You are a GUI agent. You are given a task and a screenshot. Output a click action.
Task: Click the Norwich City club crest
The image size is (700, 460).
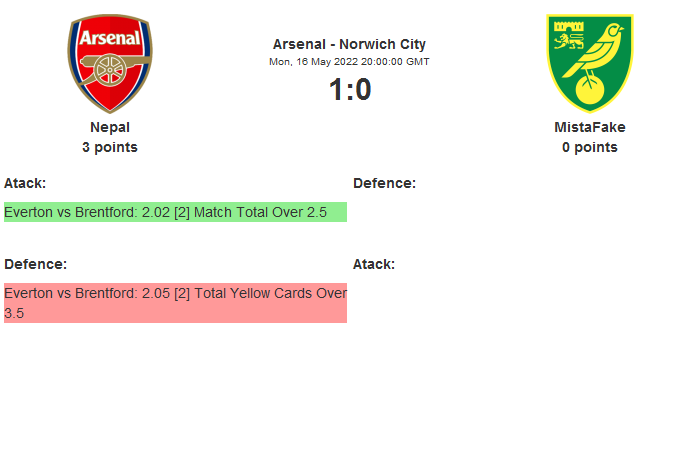tap(589, 63)
